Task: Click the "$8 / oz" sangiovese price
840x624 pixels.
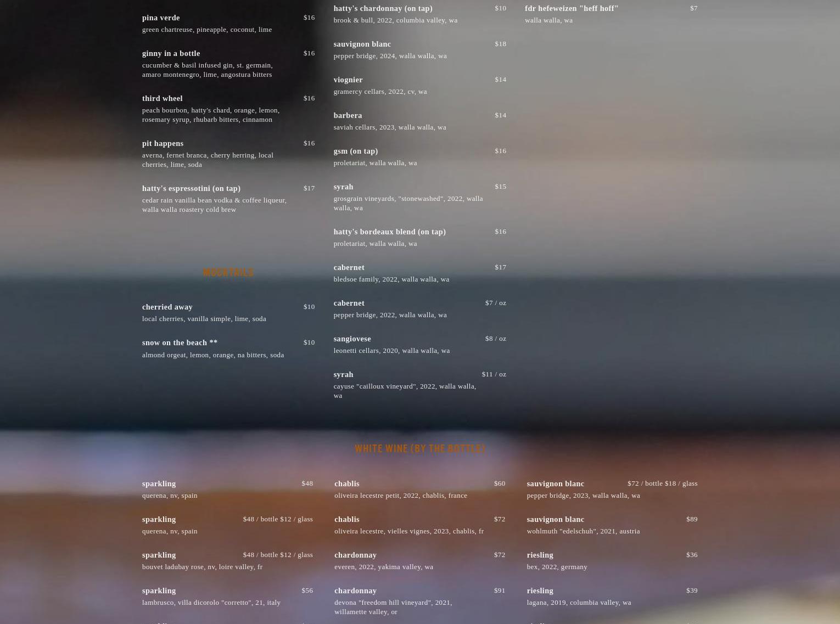Action: click(496, 338)
